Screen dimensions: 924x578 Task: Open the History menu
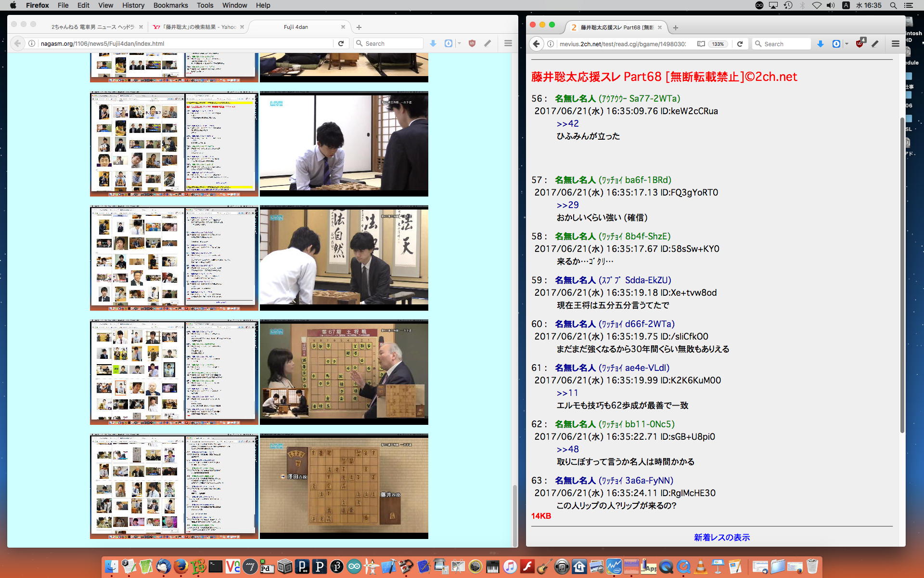tap(133, 5)
